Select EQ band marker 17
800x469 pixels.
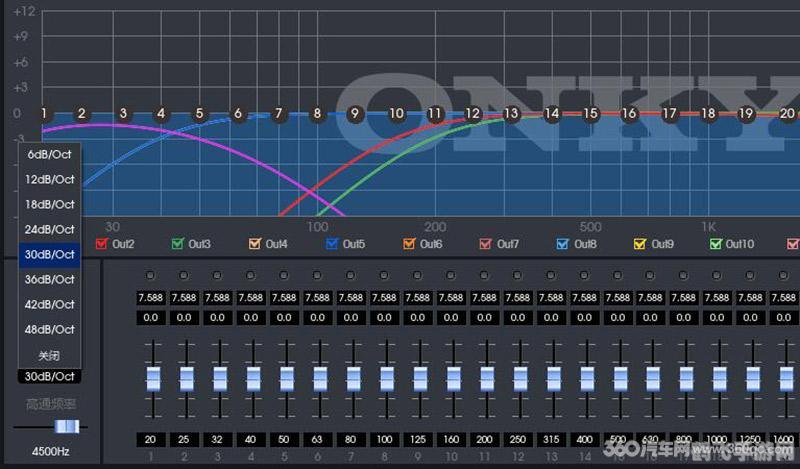point(669,114)
